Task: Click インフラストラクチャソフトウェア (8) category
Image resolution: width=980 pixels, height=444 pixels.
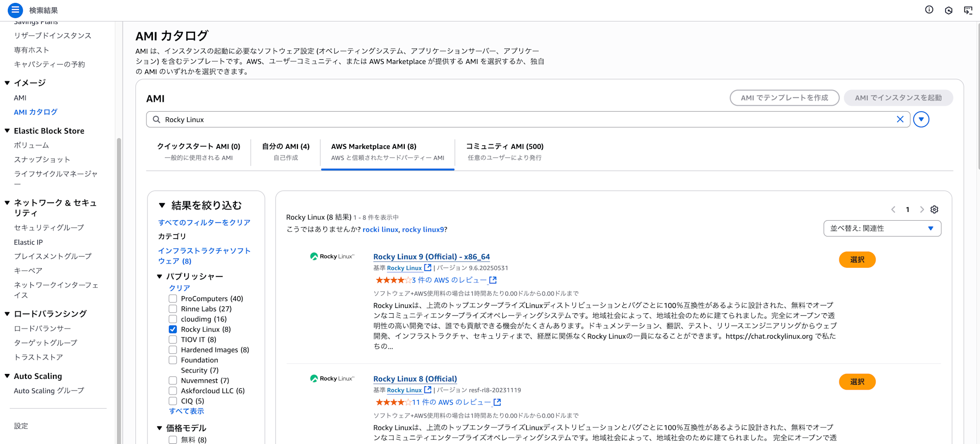Action: click(x=204, y=256)
